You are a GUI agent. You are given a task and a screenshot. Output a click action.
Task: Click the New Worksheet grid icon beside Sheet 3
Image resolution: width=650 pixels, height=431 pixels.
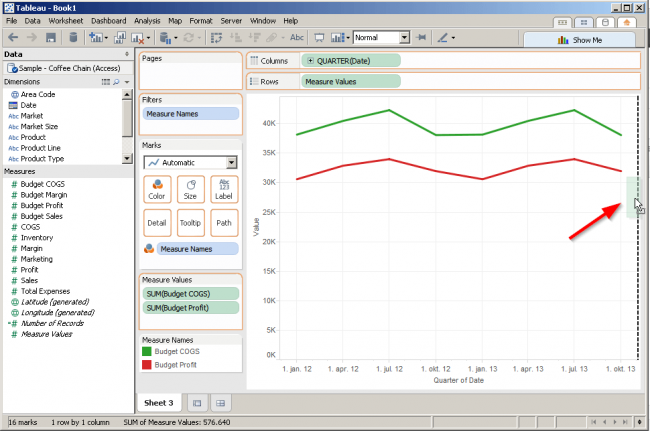(221, 403)
